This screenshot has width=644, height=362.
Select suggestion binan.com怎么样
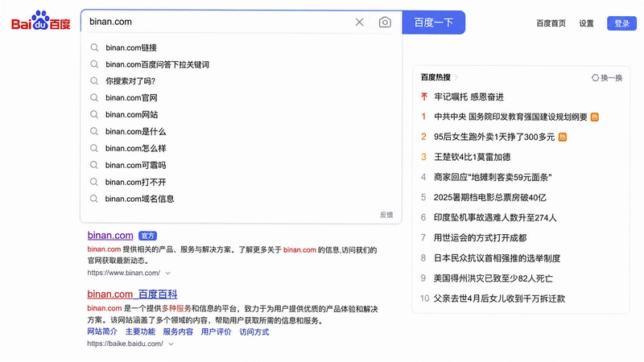pyautogui.click(x=135, y=148)
